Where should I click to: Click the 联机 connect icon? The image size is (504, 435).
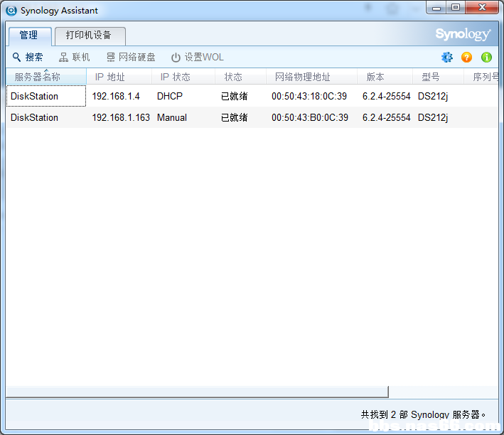(63, 58)
